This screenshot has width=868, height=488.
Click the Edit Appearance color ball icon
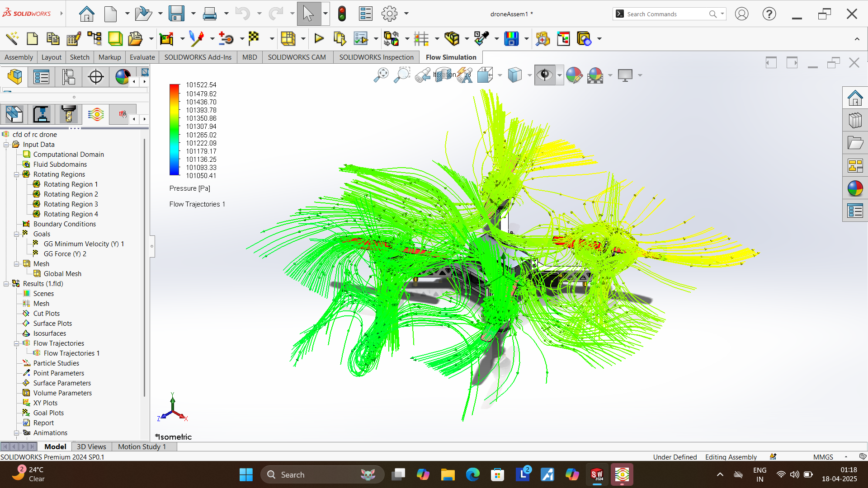574,75
